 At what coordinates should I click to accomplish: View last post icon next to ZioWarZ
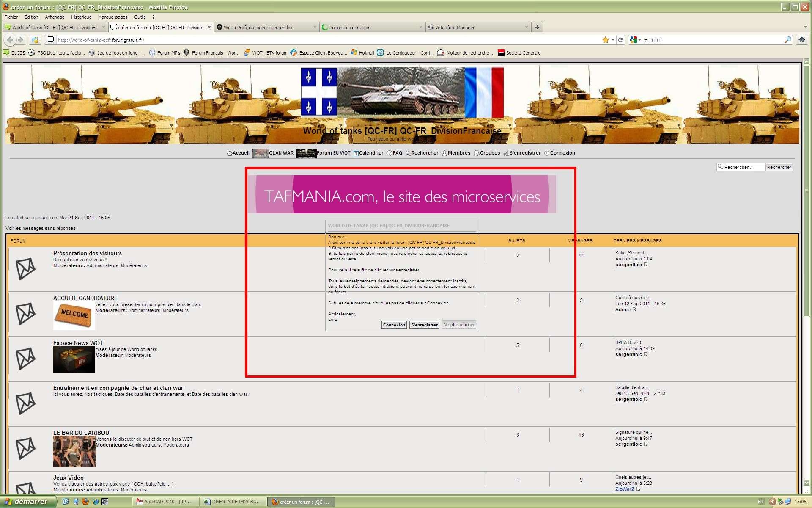click(638, 489)
